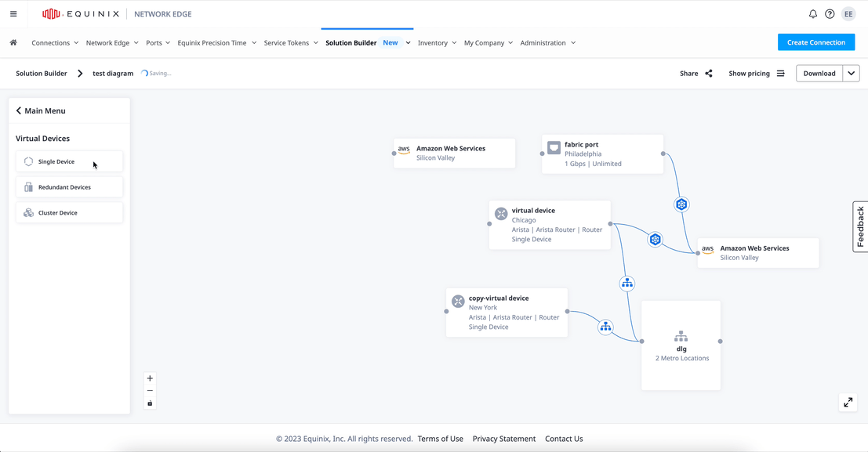Click the share icon next to Share
This screenshot has height=452, width=868.
coord(709,74)
